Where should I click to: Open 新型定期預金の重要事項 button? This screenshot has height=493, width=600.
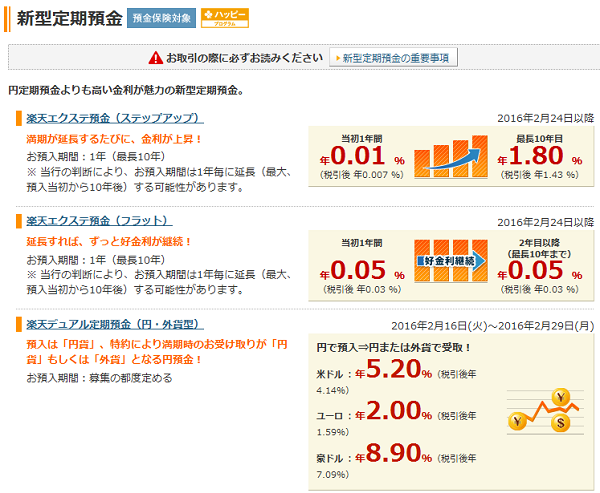tap(393, 58)
